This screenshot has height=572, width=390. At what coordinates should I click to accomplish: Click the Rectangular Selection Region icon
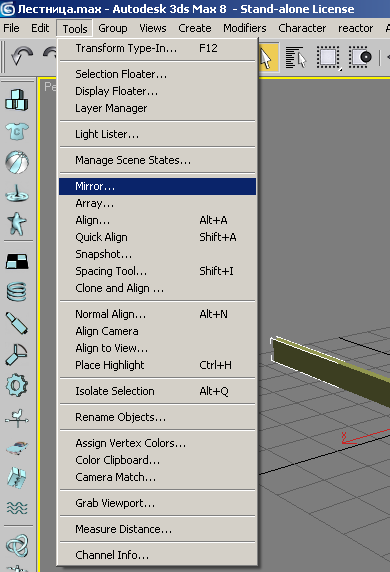328,57
